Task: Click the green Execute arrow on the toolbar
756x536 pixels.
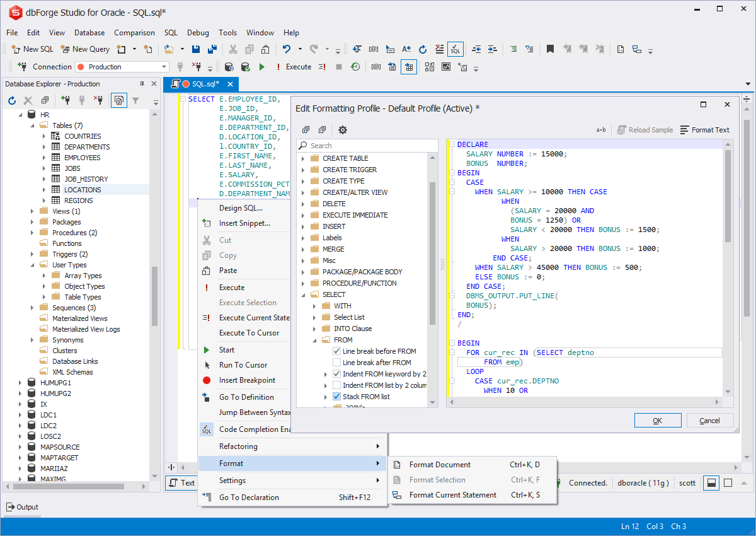Action: tap(261, 66)
